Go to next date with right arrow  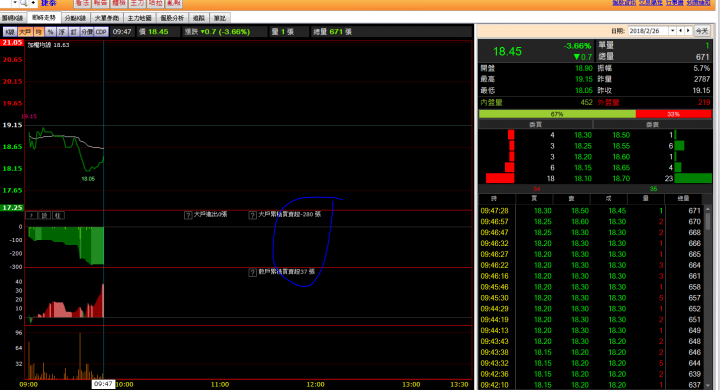(688, 31)
